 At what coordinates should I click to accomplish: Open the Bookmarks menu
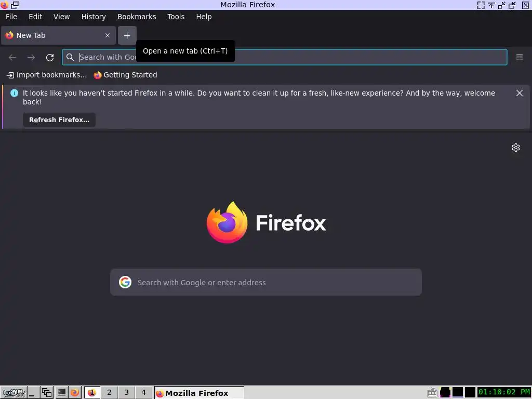tap(137, 17)
